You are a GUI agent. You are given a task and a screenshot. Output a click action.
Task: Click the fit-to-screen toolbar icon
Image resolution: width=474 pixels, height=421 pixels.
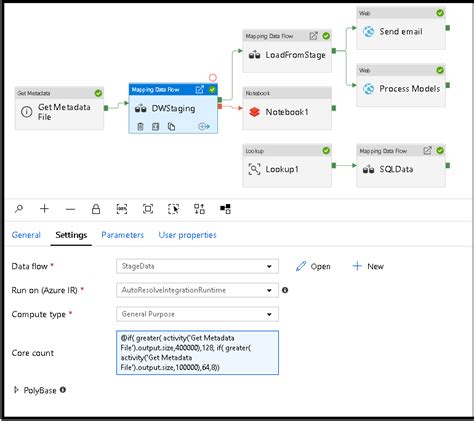point(148,209)
